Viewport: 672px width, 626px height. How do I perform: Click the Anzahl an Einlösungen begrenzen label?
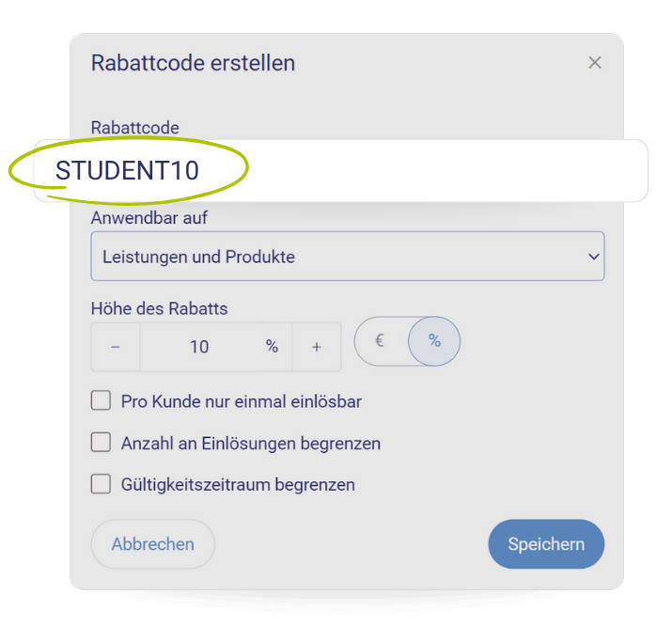[x=251, y=443]
